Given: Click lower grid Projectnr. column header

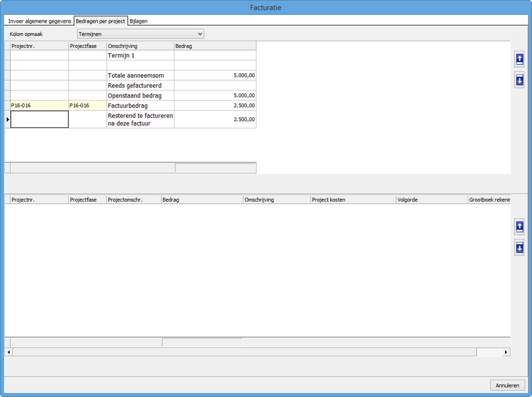Looking at the screenshot, I should pos(40,199).
